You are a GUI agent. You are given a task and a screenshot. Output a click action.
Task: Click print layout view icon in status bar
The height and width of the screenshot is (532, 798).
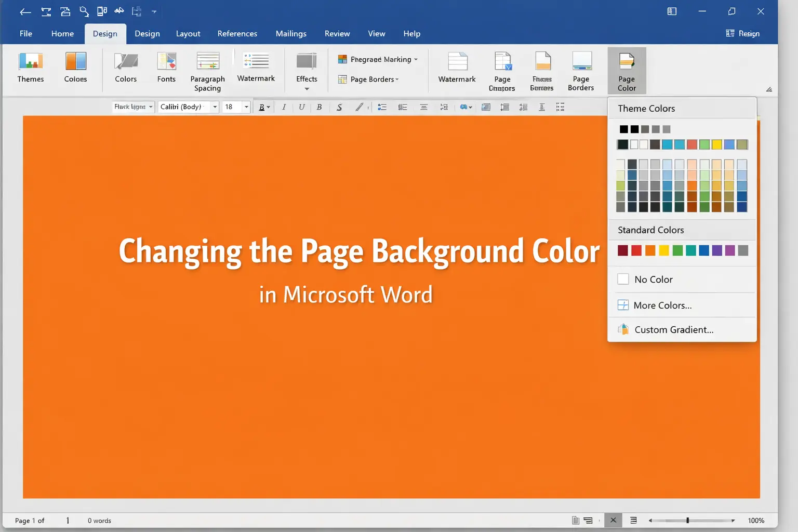(x=575, y=520)
